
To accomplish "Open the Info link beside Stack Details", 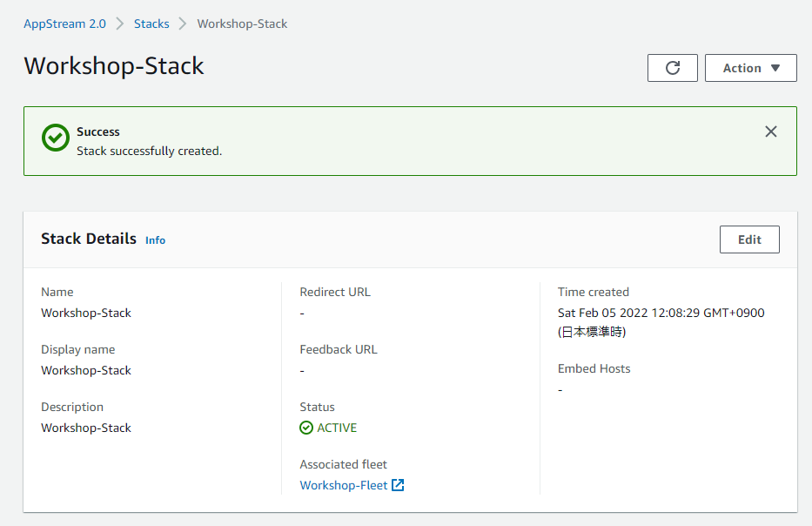I will click(155, 240).
